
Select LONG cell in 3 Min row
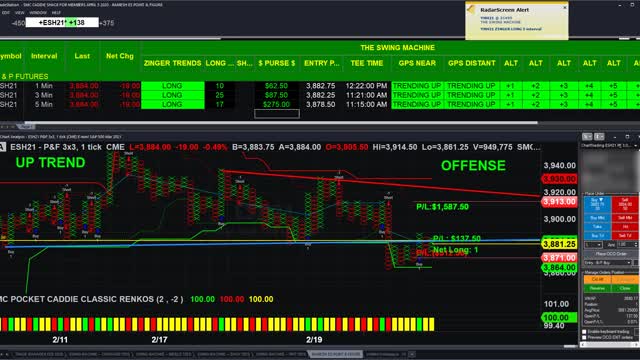click(172, 95)
